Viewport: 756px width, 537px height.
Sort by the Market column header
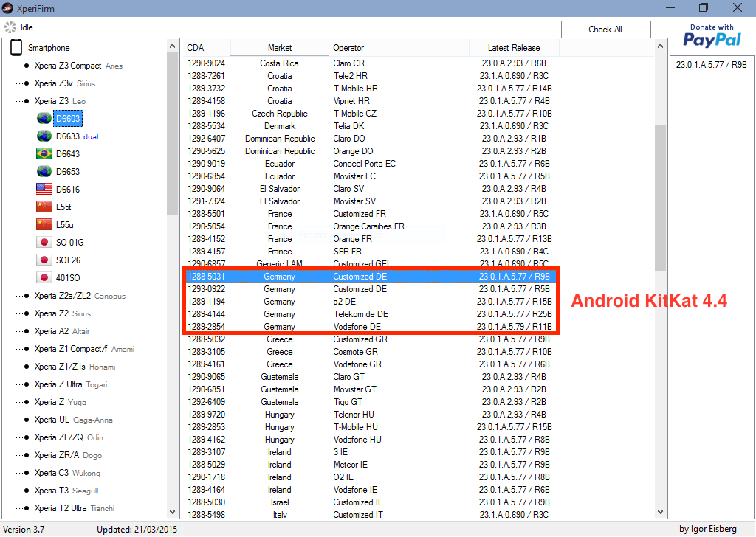(x=280, y=48)
